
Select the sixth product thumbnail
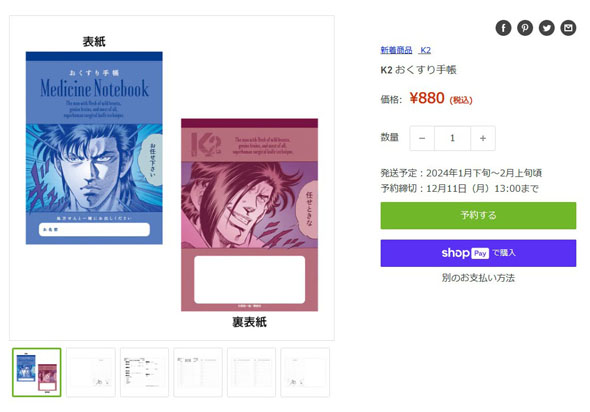(305, 372)
